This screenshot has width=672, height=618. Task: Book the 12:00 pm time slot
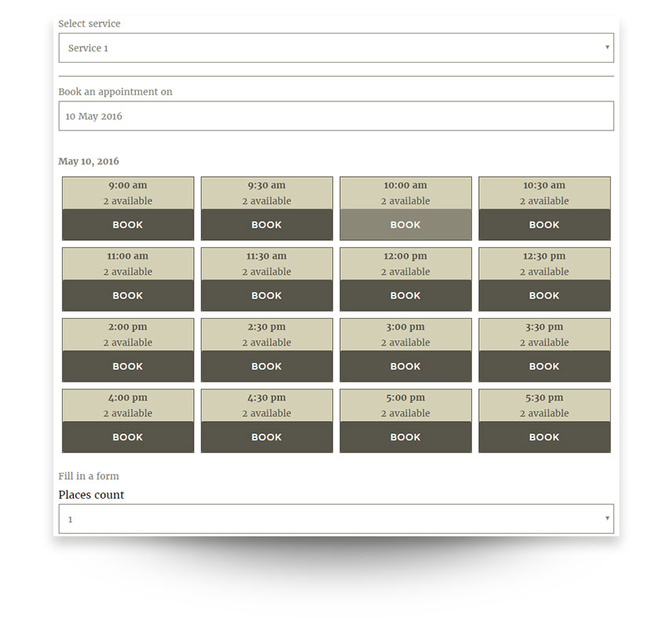(405, 295)
